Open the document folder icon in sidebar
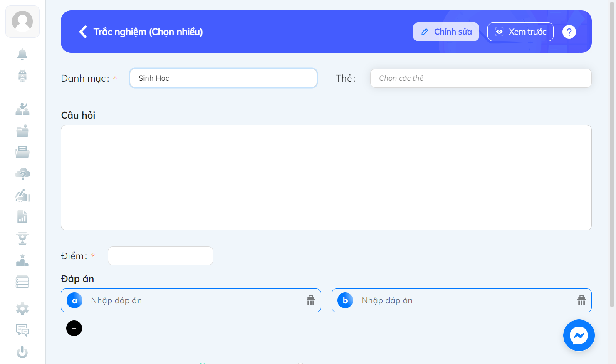Image resolution: width=616 pixels, height=364 pixels. [x=22, y=152]
